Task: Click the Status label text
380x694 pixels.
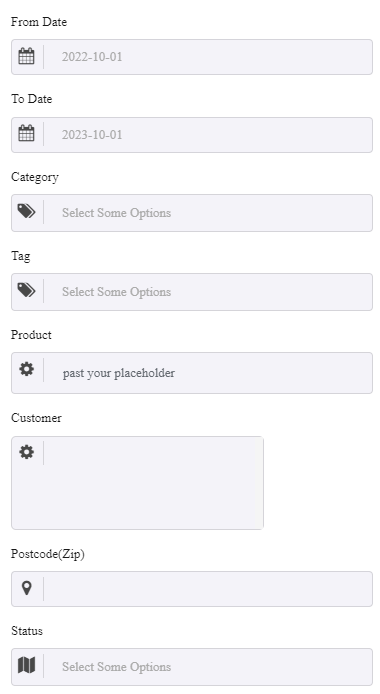Action: tap(27, 631)
